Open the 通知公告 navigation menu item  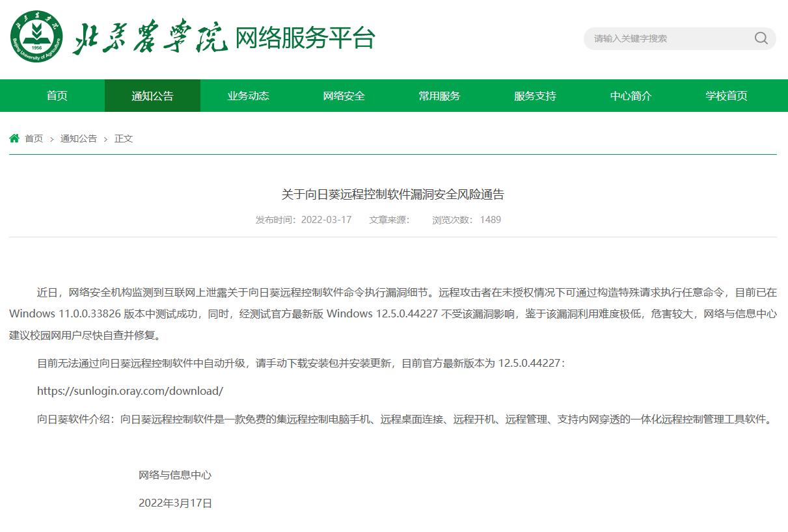click(x=152, y=96)
